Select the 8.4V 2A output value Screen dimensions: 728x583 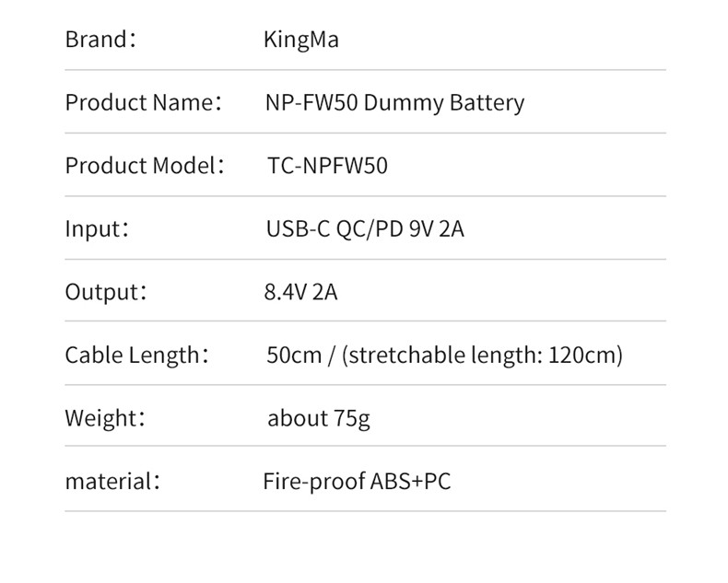coord(300,292)
